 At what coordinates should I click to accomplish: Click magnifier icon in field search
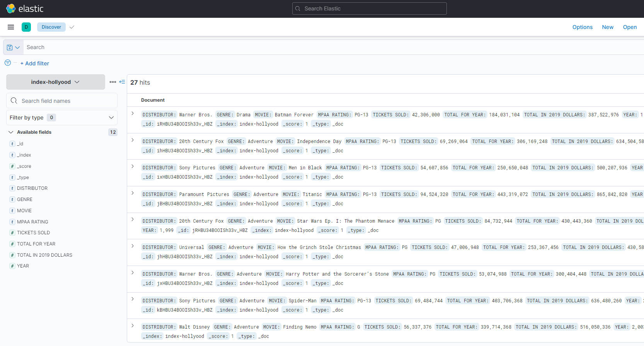tap(14, 101)
